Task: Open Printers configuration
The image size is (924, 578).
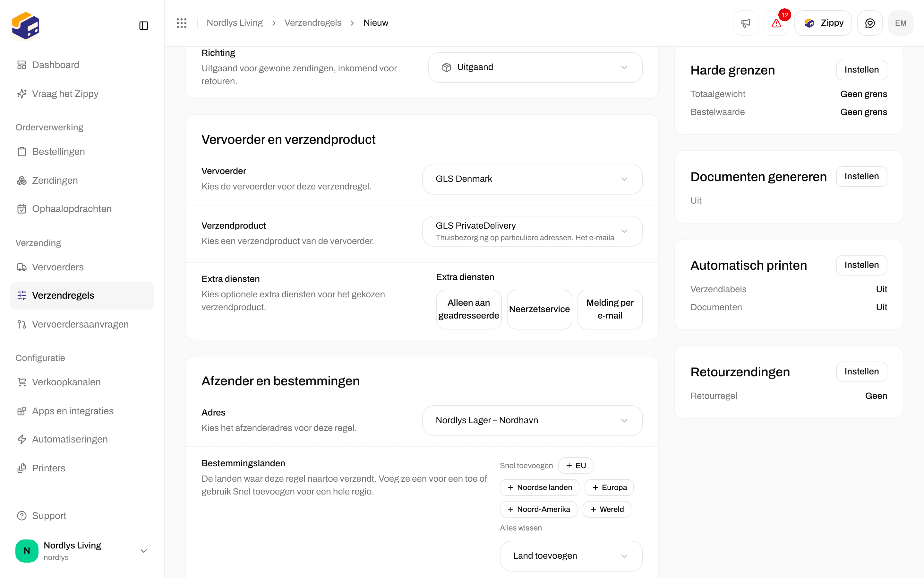Action: [82, 468]
